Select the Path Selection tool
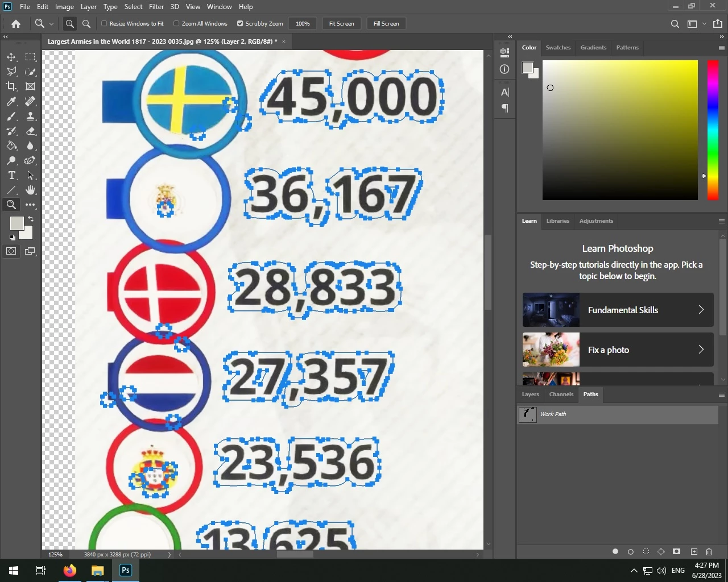Image resolution: width=728 pixels, height=582 pixels. coord(30,175)
